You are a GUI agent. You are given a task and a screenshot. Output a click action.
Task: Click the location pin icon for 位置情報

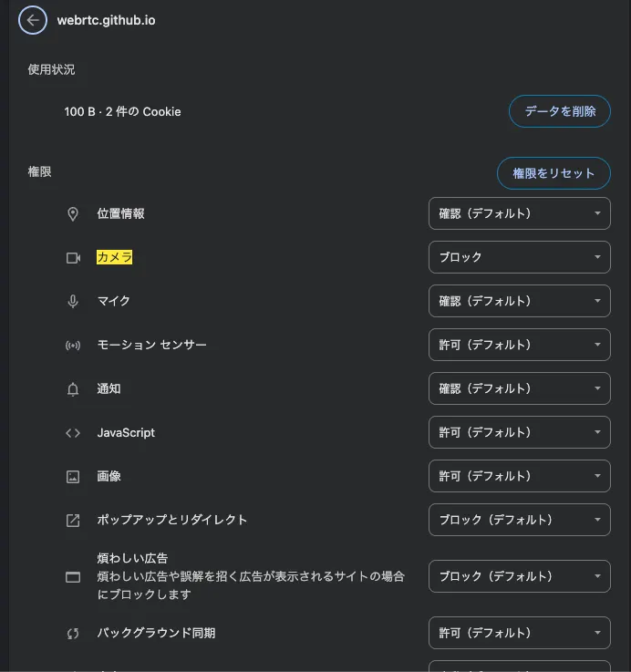pyautogui.click(x=73, y=214)
